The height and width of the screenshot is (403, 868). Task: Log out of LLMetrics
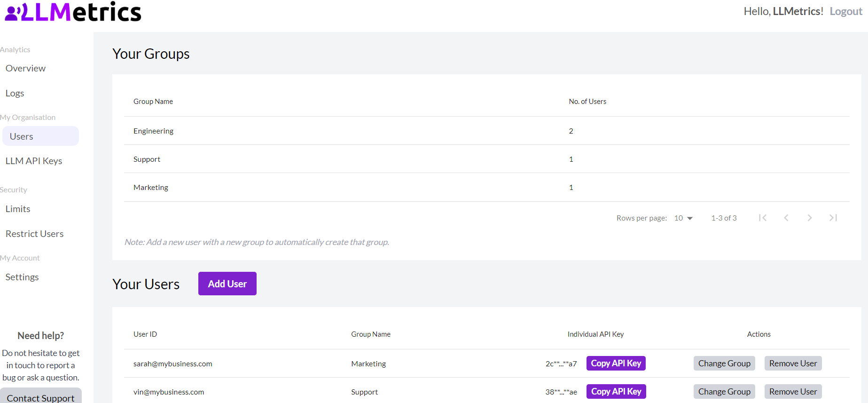point(845,12)
